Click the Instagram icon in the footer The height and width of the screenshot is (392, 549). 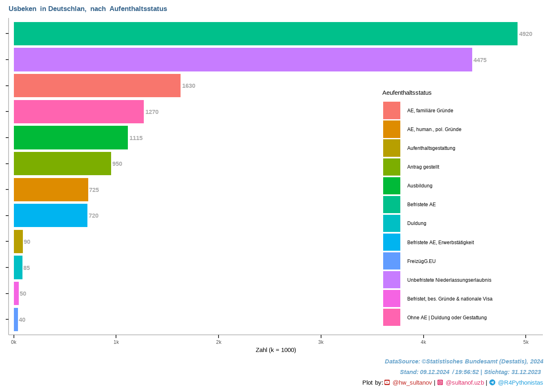click(440, 383)
